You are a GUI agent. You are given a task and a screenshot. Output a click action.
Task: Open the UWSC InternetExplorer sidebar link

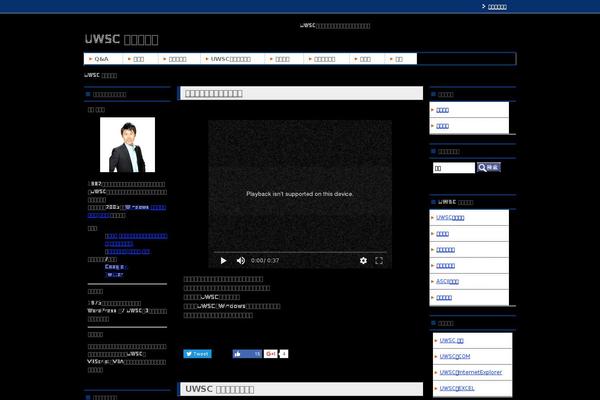469,372
